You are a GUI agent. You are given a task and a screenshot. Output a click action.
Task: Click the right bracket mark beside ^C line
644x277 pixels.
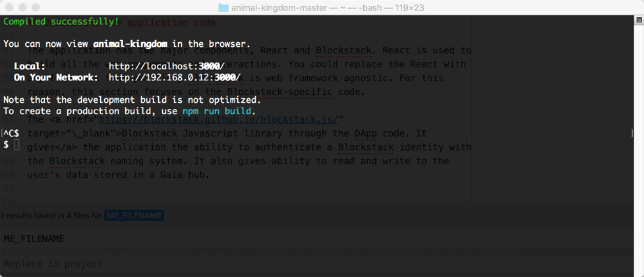[x=631, y=134]
